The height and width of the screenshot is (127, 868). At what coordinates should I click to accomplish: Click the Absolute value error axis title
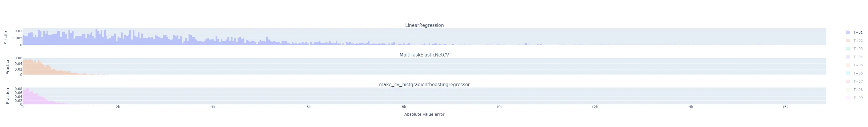click(x=424, y=115)
